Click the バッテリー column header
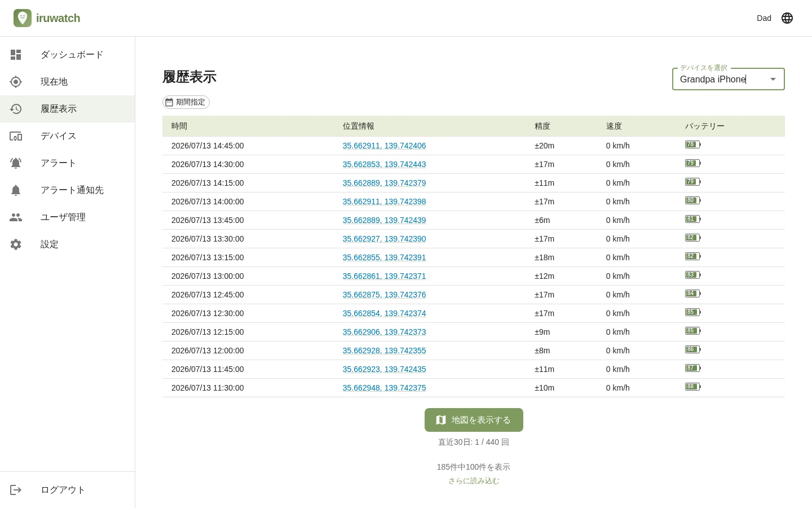812x508 pixels. [x=705, y=126]
